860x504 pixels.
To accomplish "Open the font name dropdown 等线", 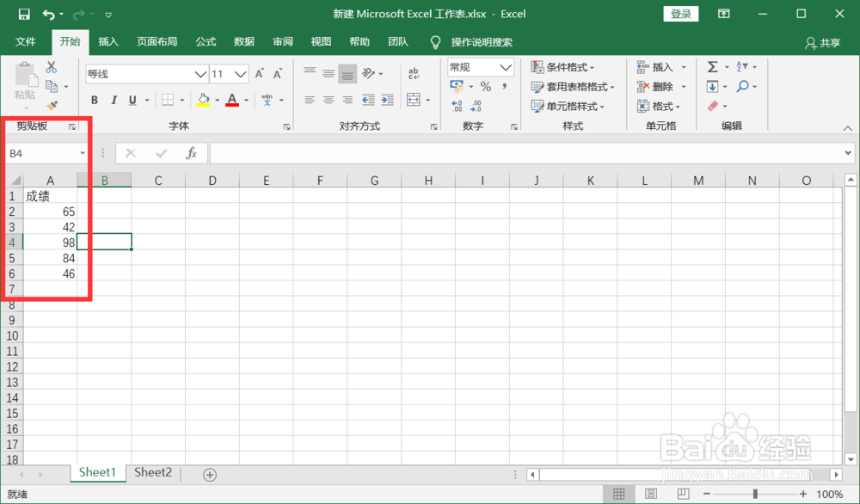I will pos(200,74).
